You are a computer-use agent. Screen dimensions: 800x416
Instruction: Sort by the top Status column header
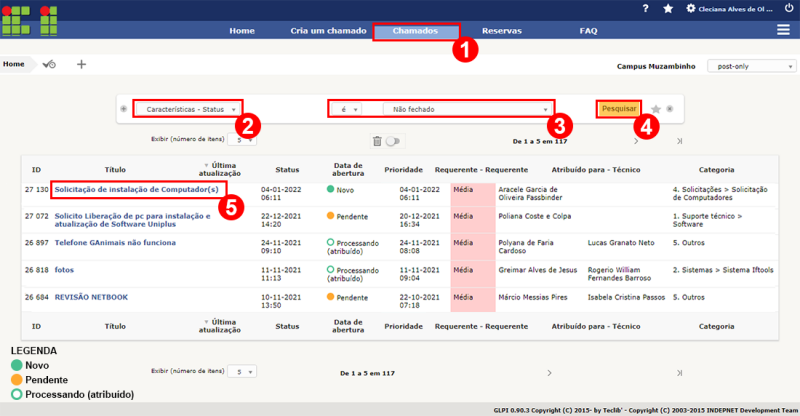click(287, 169)
